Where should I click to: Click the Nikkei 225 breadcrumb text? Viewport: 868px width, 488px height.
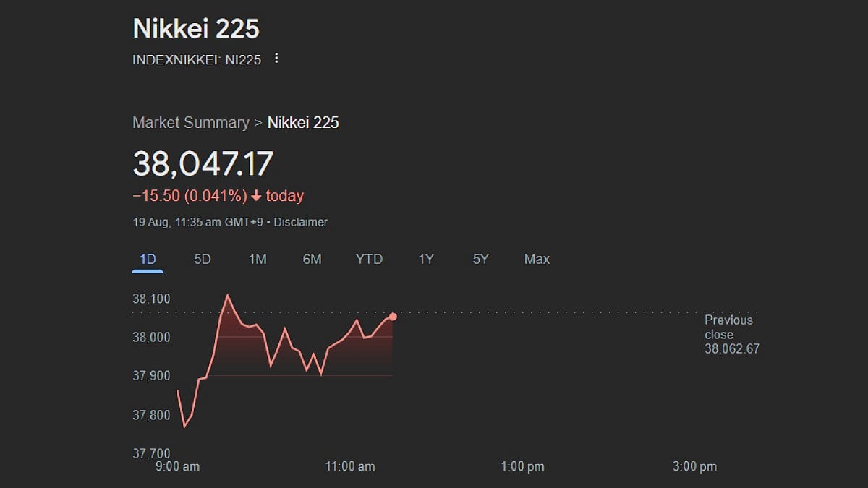point(303,123)
